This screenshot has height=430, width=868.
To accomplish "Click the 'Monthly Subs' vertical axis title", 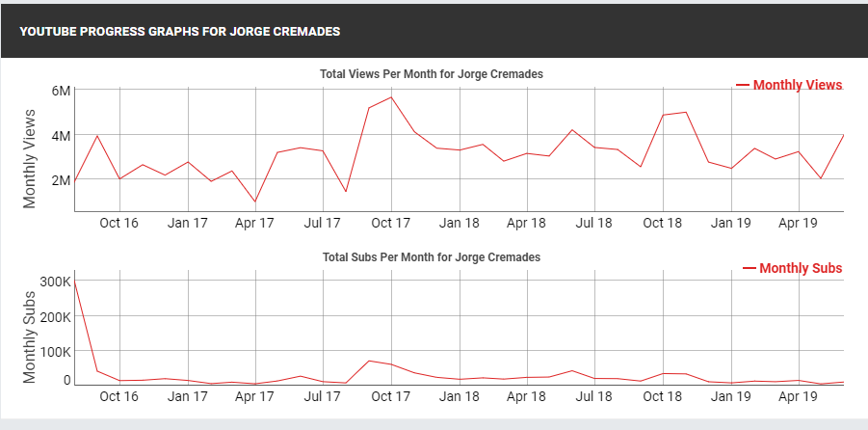I will click(30, 336).
